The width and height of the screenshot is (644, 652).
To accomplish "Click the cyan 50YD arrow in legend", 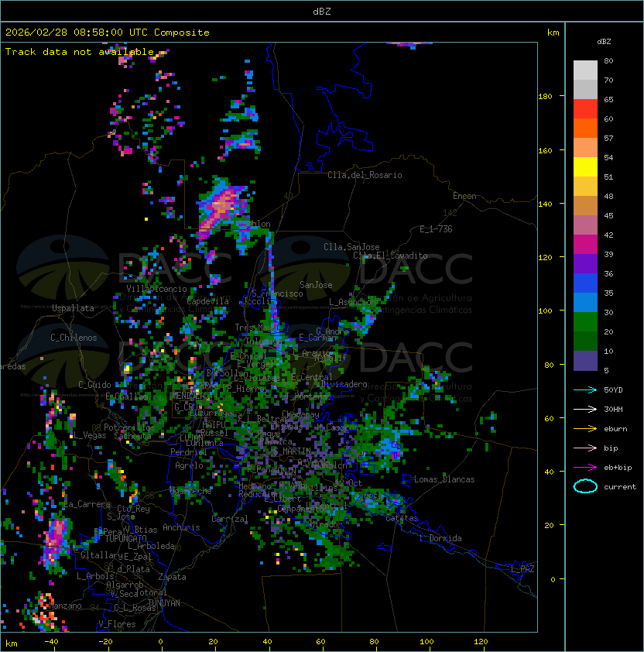I will [585, 389].
